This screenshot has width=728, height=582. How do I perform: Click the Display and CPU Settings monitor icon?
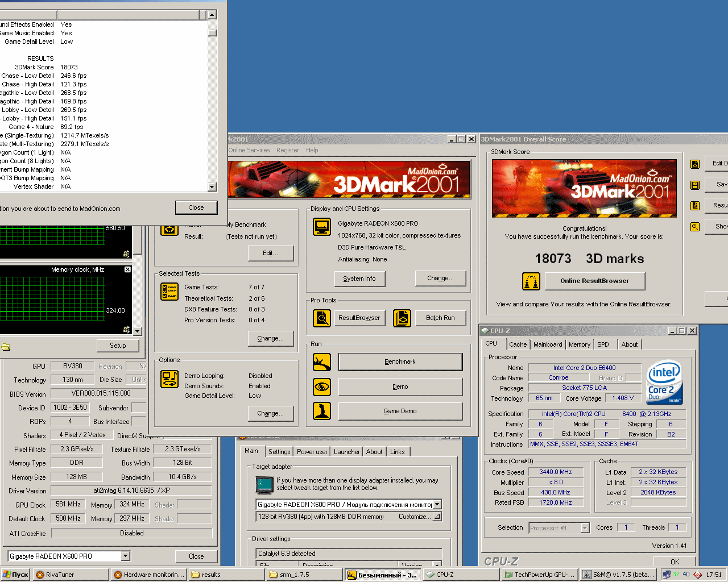[x=322, y=227]
